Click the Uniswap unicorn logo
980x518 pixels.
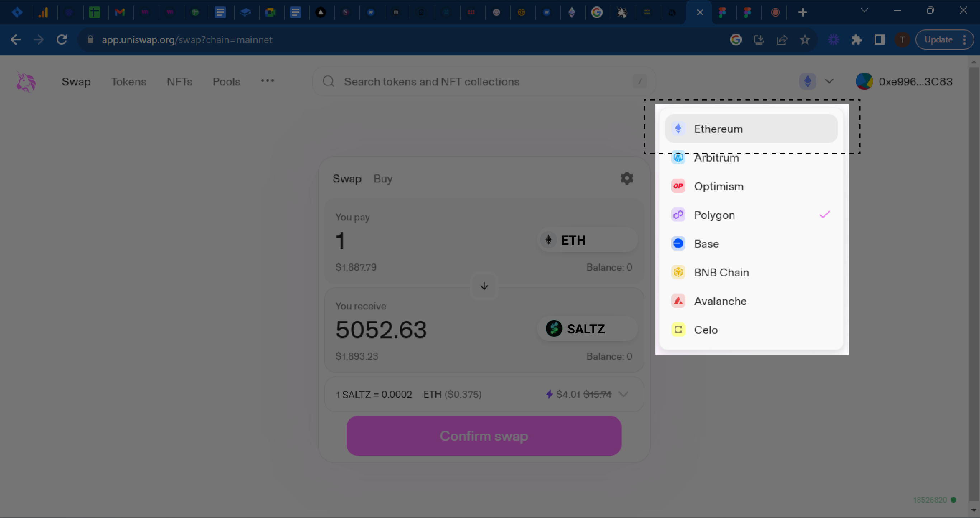(26, 81)
